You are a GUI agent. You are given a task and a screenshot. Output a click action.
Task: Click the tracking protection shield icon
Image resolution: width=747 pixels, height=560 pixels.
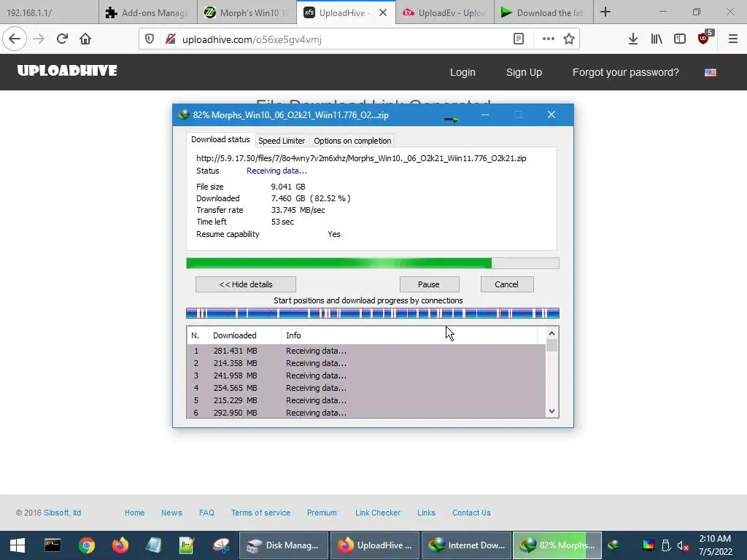point(150,39)
